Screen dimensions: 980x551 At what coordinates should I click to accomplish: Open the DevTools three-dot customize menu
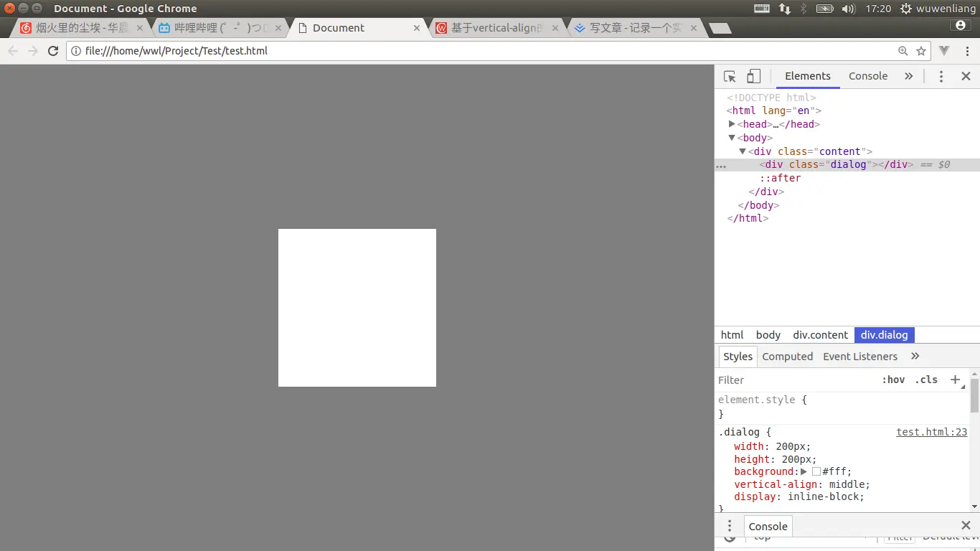[x=941, y=76]
